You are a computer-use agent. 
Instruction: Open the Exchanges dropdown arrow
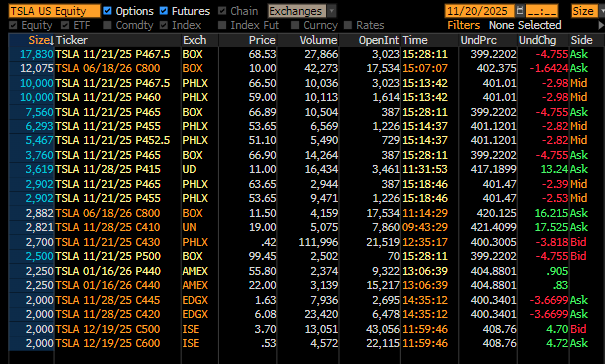[x=331, y=11]
